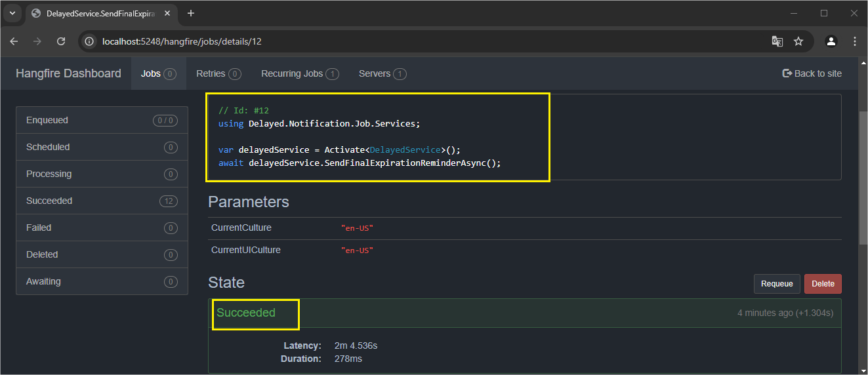
Task: Open the Recurring Jobs tab
Action: click(300, 73)
